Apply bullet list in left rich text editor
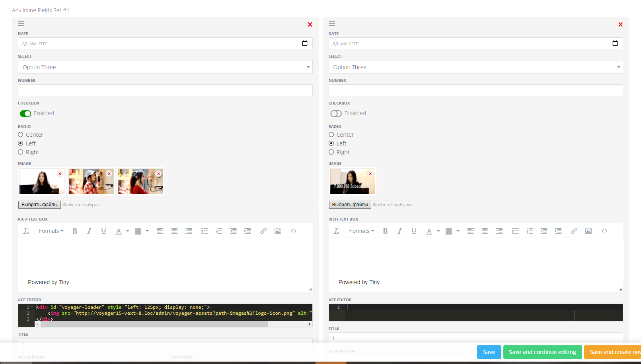Image resolution: width=641 pixels, height=364 pixels. [x=205, y=231]
